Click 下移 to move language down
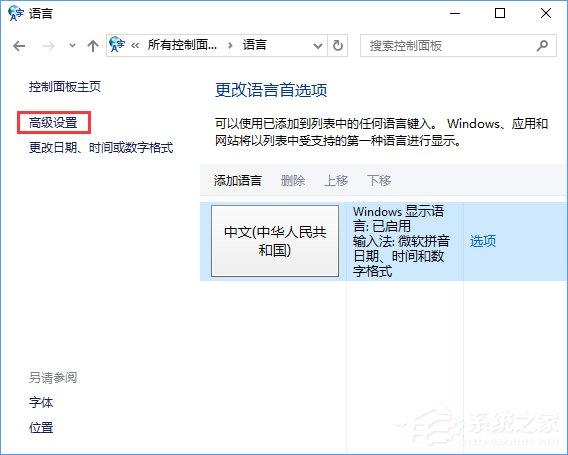 [379, 180]
